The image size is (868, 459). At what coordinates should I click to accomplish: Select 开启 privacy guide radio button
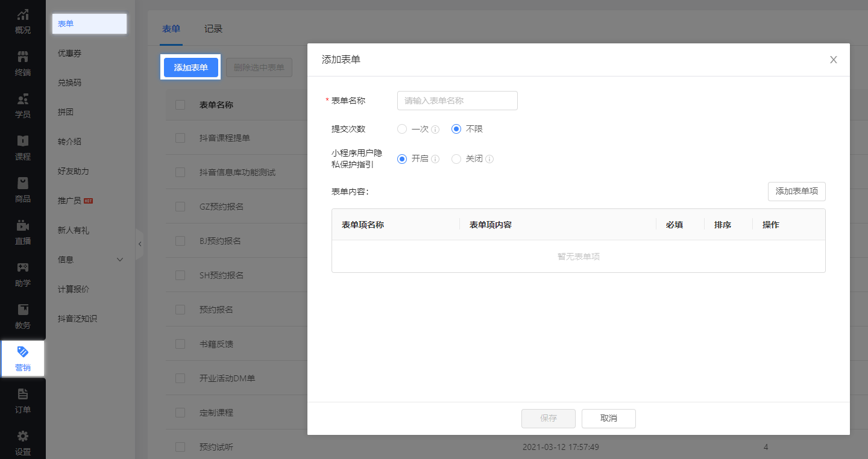pos(402,159)
